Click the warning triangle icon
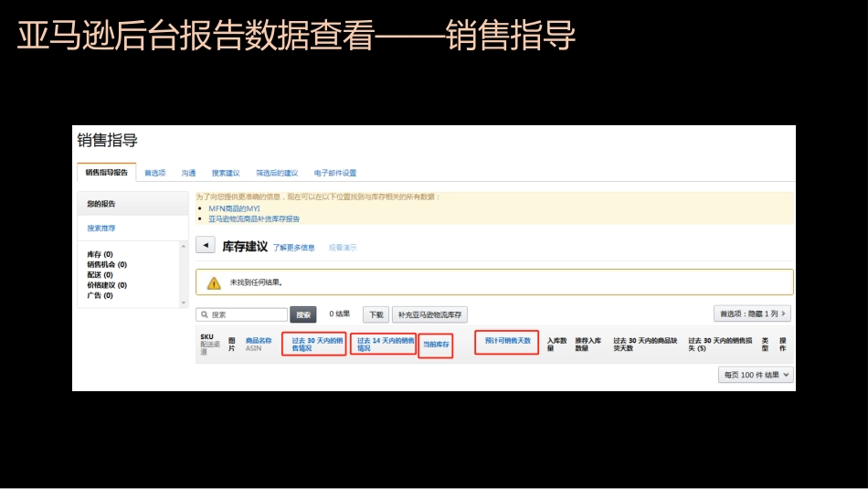This screenshot has height=489, width=868. click(214, 283)
